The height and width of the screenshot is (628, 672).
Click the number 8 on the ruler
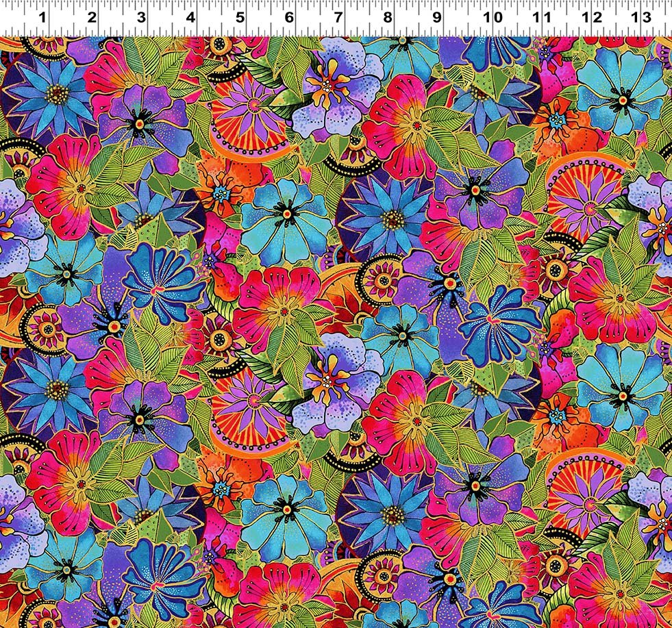[x=388, y=18]
